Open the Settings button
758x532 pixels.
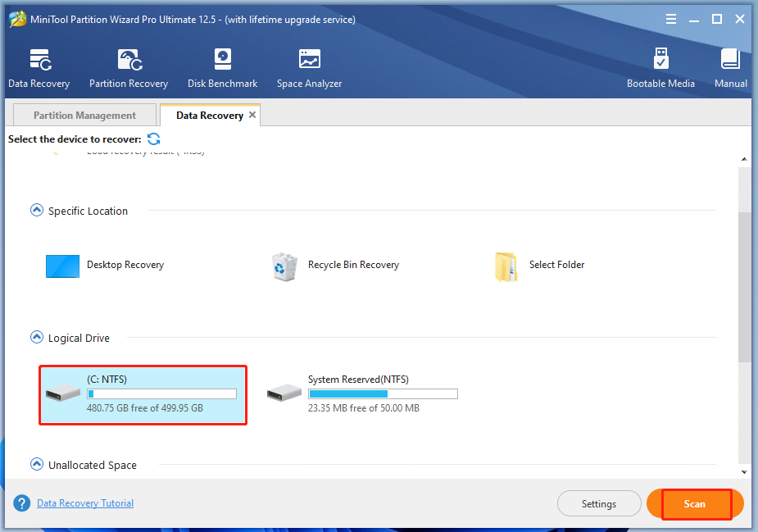click(x=599, y=504)
